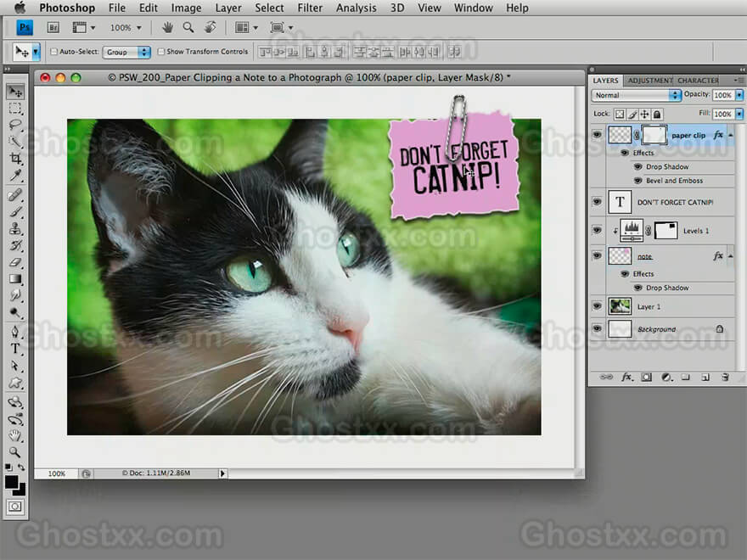
Task: Select the Zoom tool in toolbox
Action: click(x=15, y=452)
